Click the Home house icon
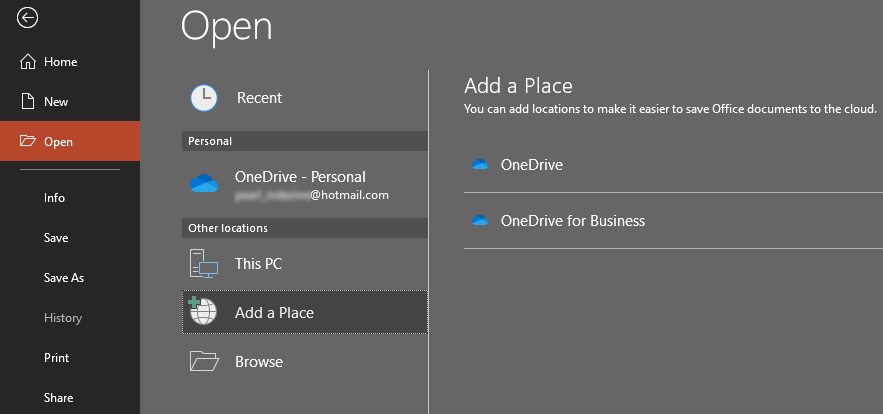The width and height of the screenshot is (883, 414). (28, 62)
